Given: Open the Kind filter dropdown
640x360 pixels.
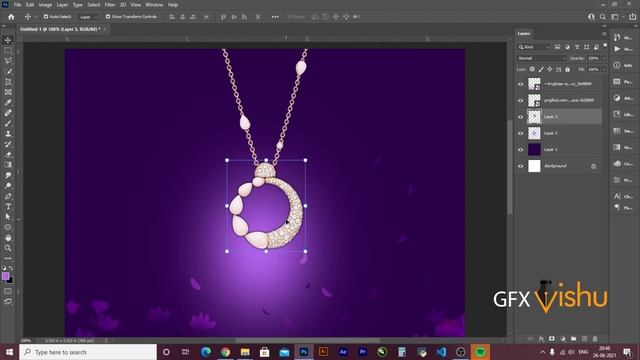Looking at the screenshot, I should point(534,47).
